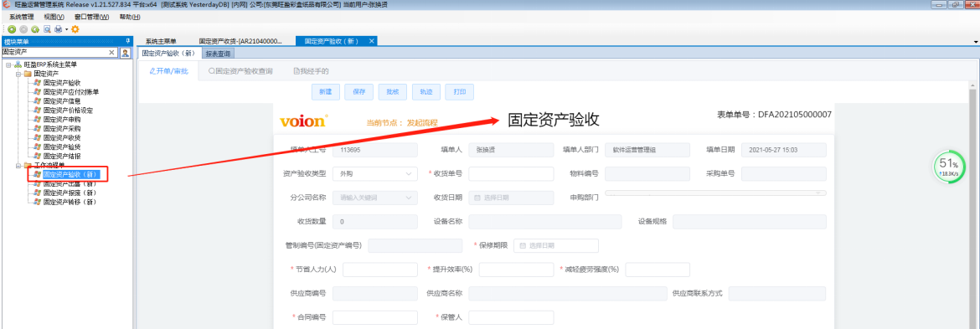Open 固定资产验货 in tree
This screenshot has height=329, width=980.
tap(62, 147)
